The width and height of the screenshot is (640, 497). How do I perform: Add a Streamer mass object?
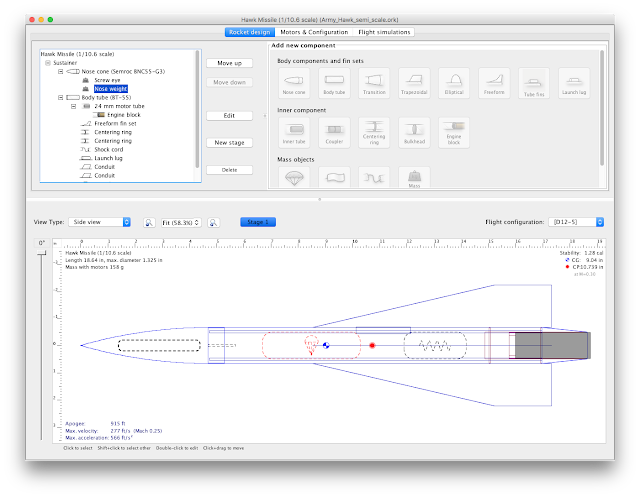[x=334, y=178]
